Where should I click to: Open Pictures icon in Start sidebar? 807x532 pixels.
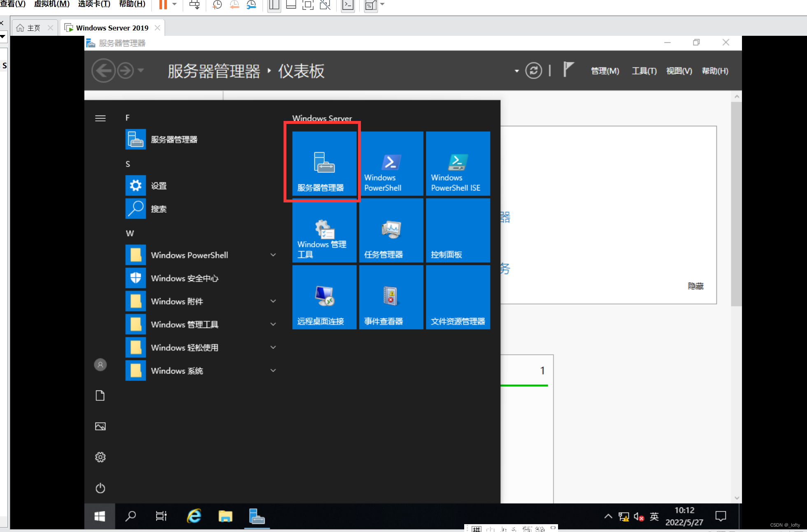click(100, 426)
